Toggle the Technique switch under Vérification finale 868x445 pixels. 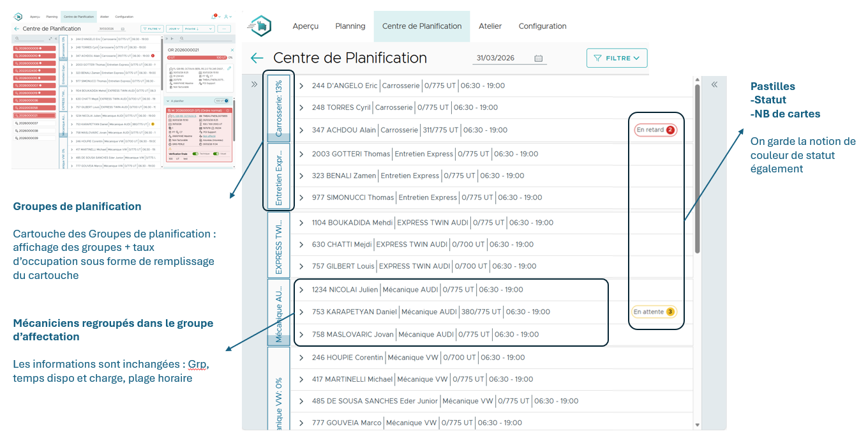coord(195,154)
